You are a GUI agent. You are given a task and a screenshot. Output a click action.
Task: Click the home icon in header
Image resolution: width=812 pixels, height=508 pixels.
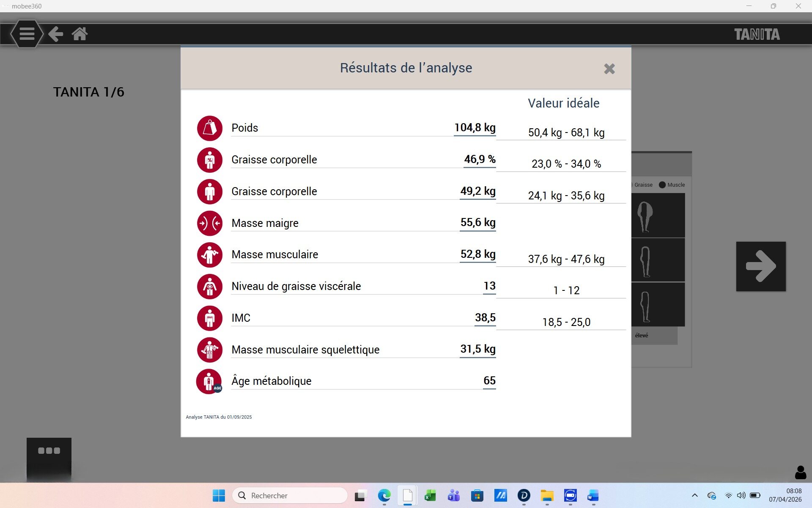(x=80, y=34)
